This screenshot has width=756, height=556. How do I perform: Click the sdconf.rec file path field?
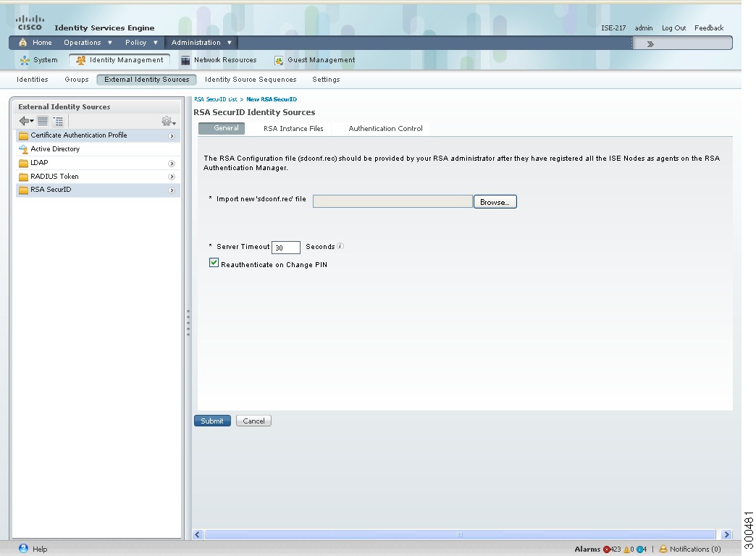click(392, 201)
